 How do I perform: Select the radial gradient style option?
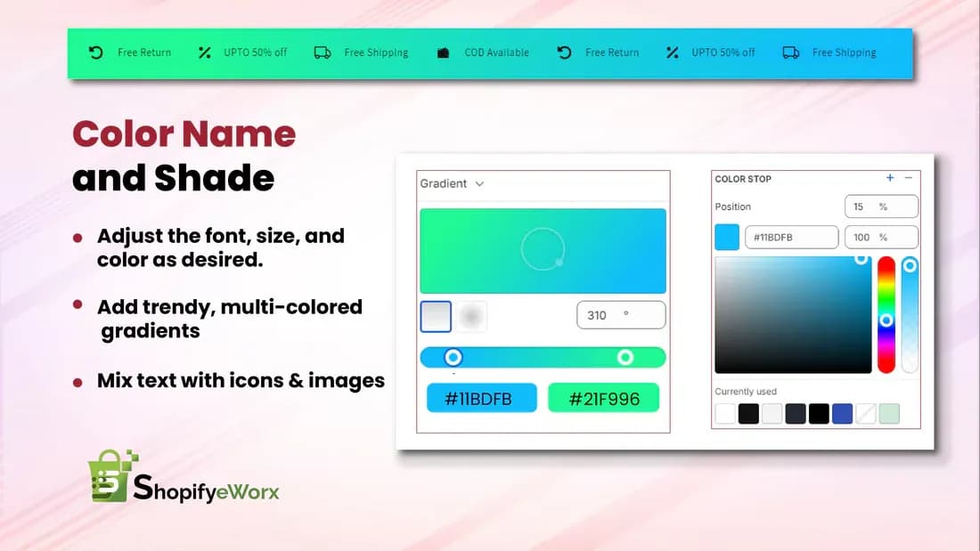point(471,316)
